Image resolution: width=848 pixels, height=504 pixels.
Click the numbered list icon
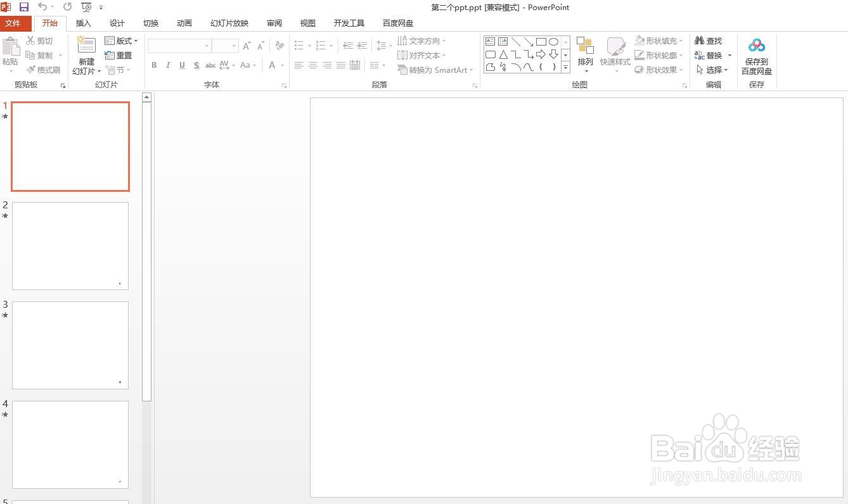[x=321, y=46]
